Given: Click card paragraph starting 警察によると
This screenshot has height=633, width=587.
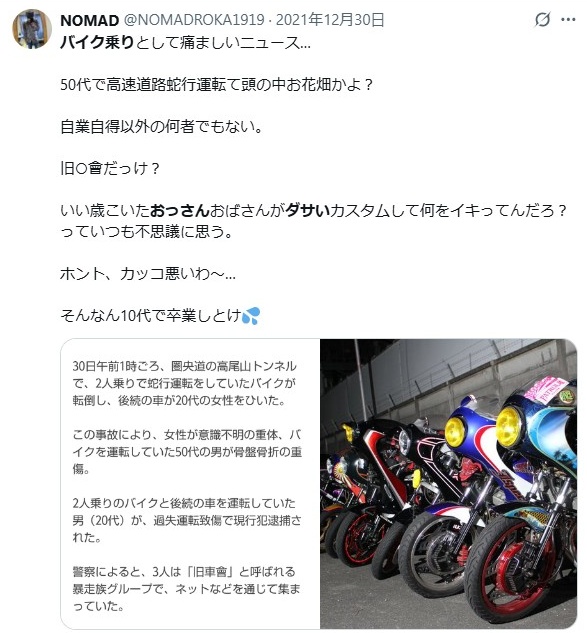Looking at the screenshot, I should point(186,589).
